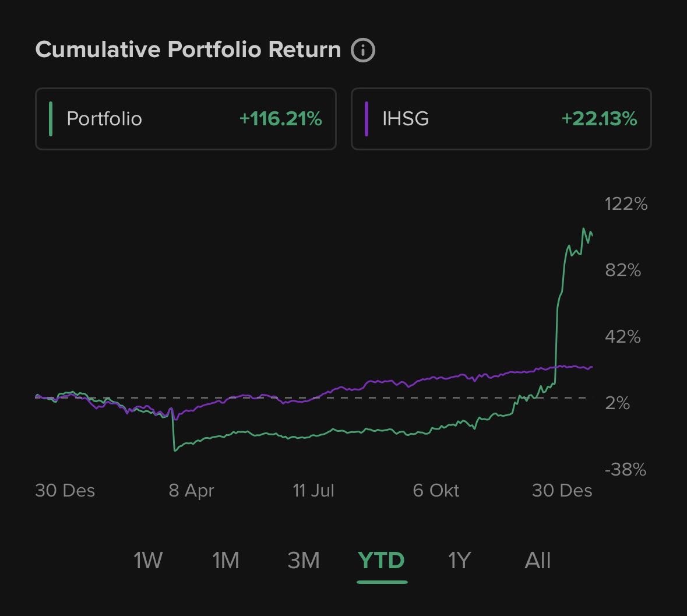687x616 pixels.
Task: Click the -38% y-axis label
Action: point(625,470)
